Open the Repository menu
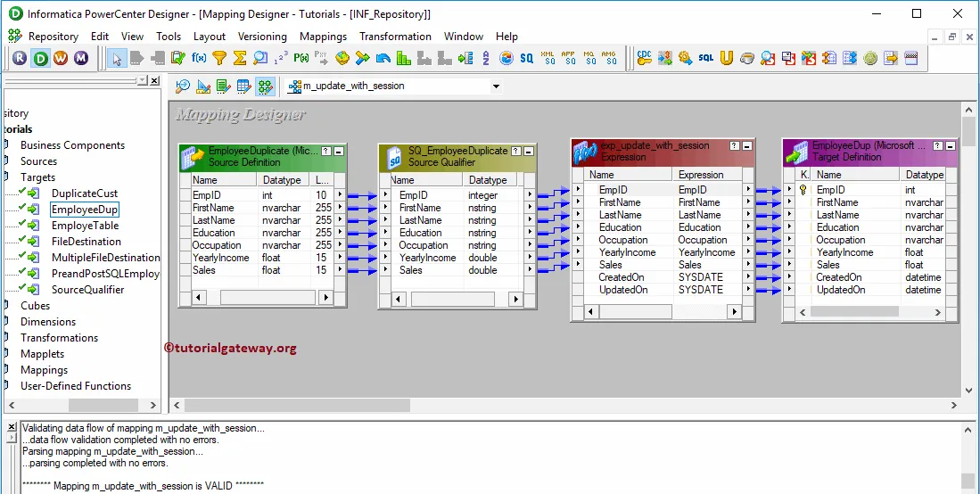Image resolution: width=980 pixels, height=494 pixels. [54, 37]
